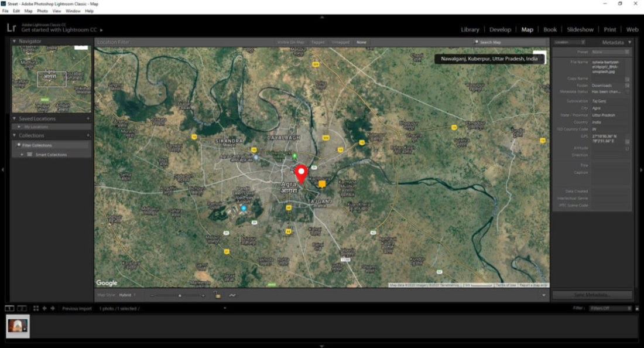Screen dimensions: 644x348
Task: Hide the left panel group arrow
Action: 2,169
